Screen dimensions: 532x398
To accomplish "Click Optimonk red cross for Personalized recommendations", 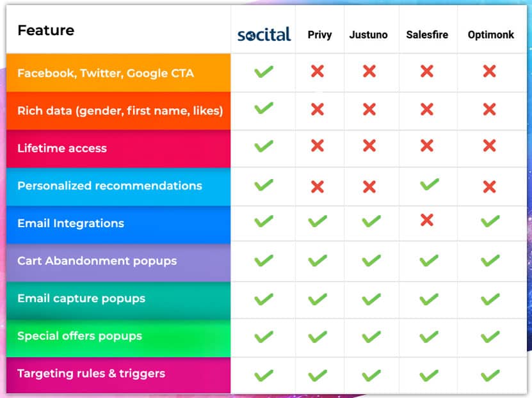I will [490, 186].
